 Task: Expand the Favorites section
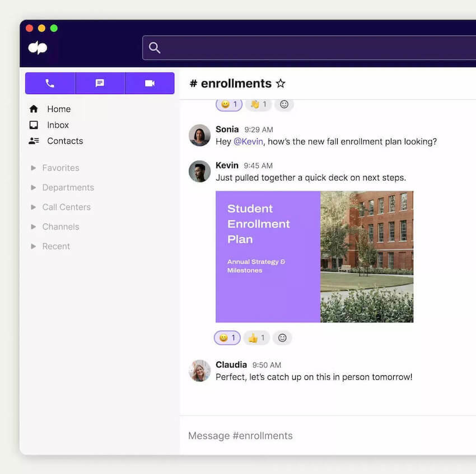(x=60, y=168)
